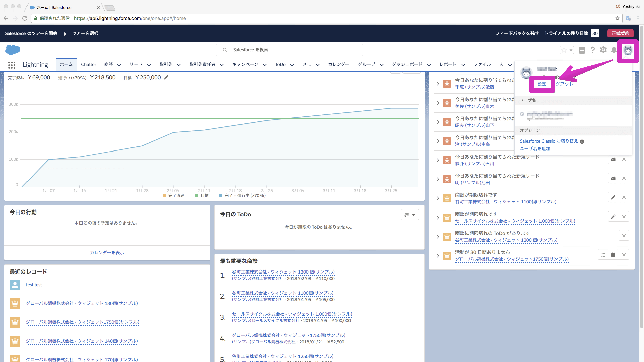This screenshot has width=644, height=362.
Task: Open 今日の ToDo filter dropdown
Action: point(410,215)
